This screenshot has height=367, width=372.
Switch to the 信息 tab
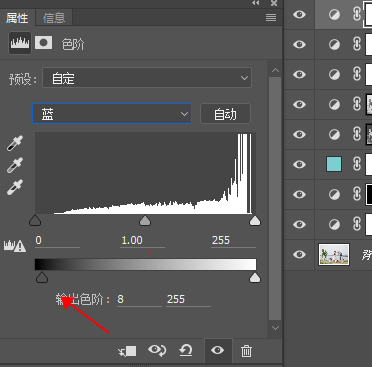tap(54, 18)
